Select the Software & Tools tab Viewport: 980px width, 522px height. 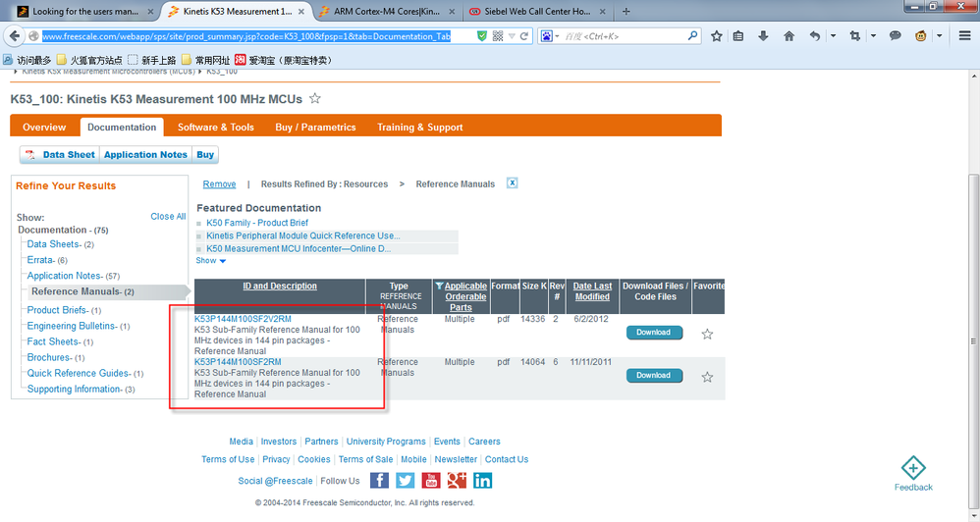(216, 127)
